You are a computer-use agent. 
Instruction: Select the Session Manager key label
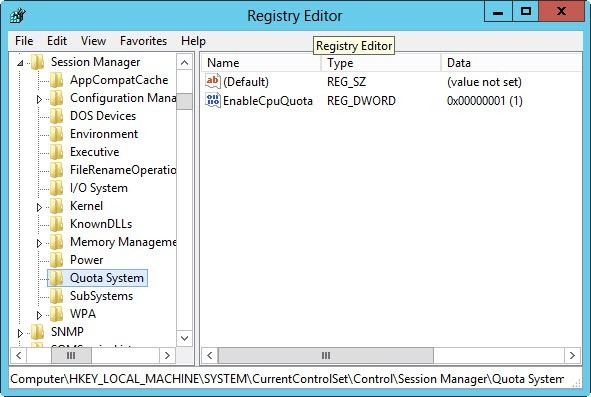click(95, 62)
